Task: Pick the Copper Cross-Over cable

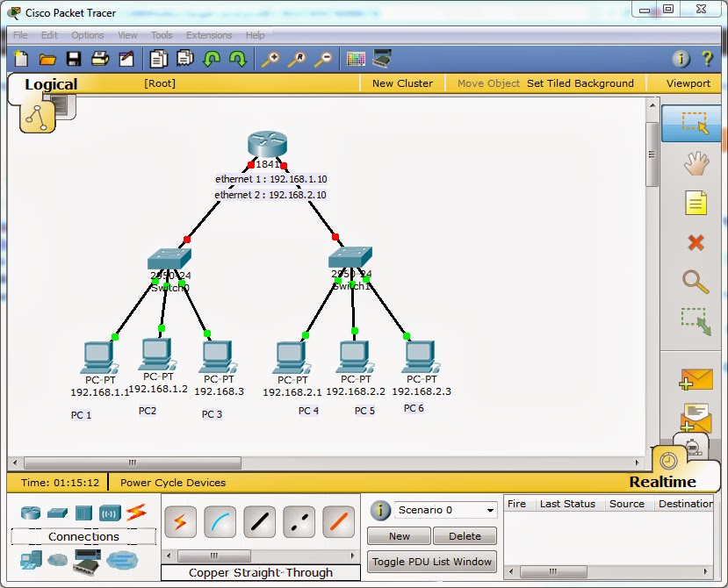Action: (299, 522)
